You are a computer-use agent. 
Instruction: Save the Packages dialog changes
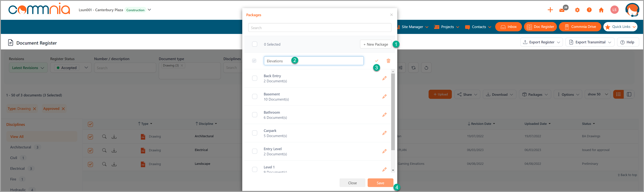(380, 183)
